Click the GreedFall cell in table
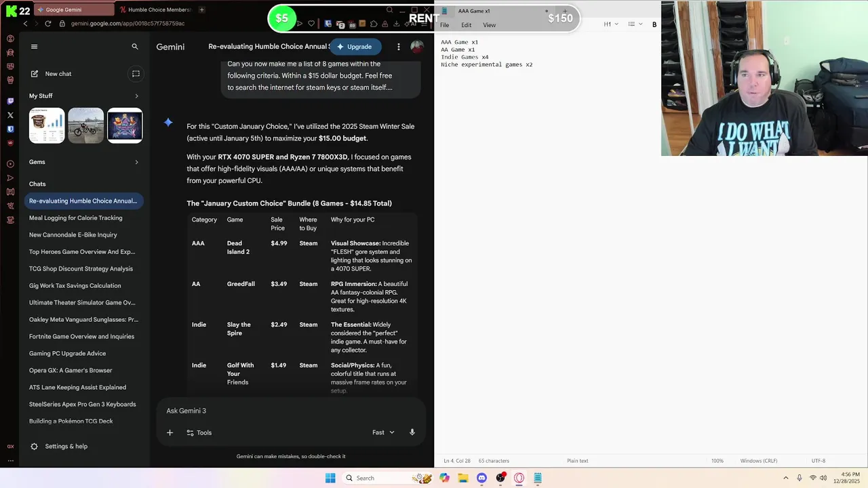 tap(241, 284)
